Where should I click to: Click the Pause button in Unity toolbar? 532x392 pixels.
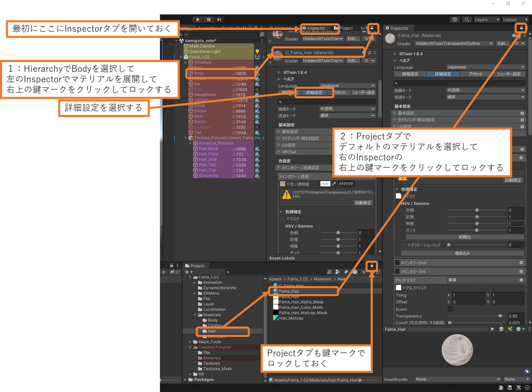click(208, 20)
